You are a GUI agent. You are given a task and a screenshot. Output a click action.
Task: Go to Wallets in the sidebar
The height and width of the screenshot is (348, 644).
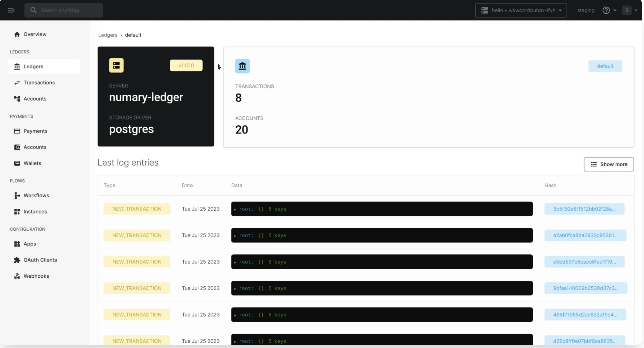click(x=32, y=163)
